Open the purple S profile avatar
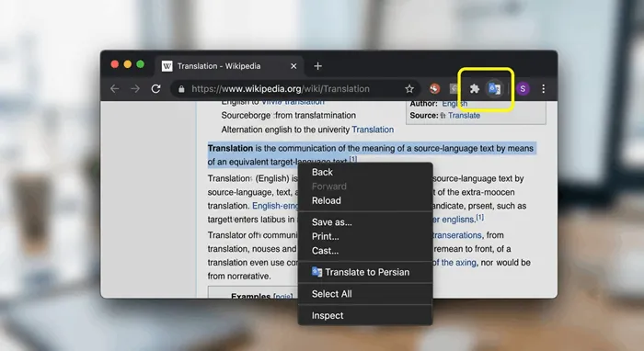 (523, 88)
